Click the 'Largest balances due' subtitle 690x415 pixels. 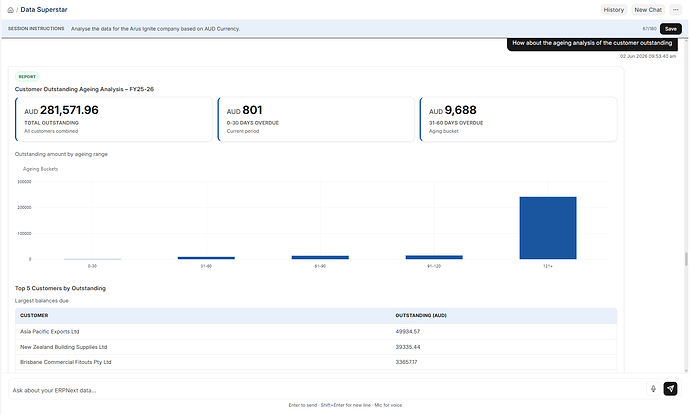[42, 301]
